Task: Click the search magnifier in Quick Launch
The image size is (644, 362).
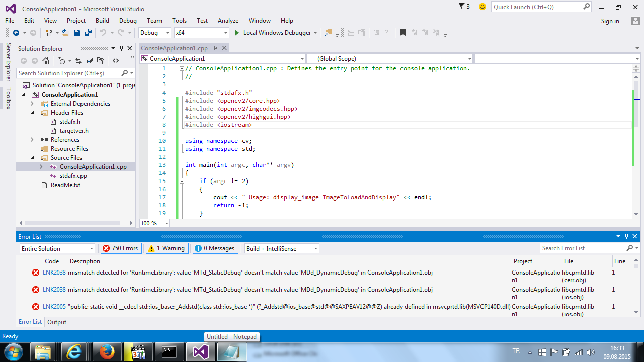Action: pyautogui.click(x=586, y=7)
